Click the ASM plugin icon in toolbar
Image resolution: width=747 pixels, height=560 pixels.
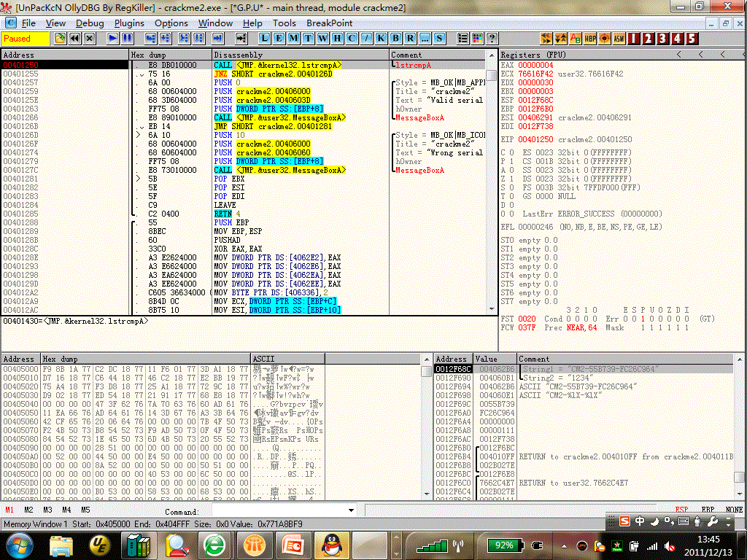[619, 38]
